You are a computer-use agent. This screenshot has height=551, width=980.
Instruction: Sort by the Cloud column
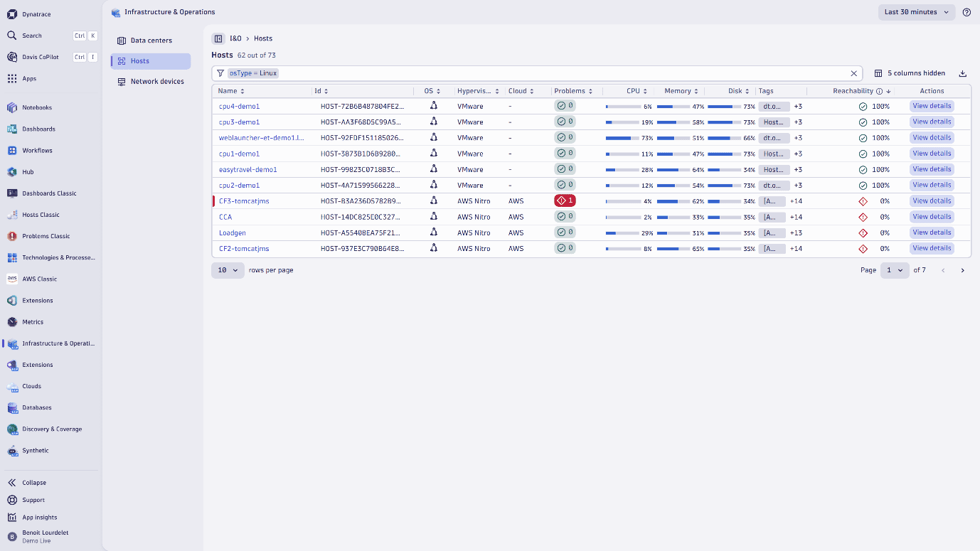click(521, 91)
